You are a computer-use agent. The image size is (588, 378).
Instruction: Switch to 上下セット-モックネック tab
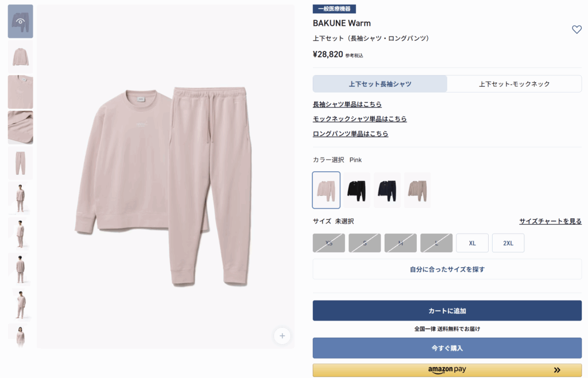[514, 84]
